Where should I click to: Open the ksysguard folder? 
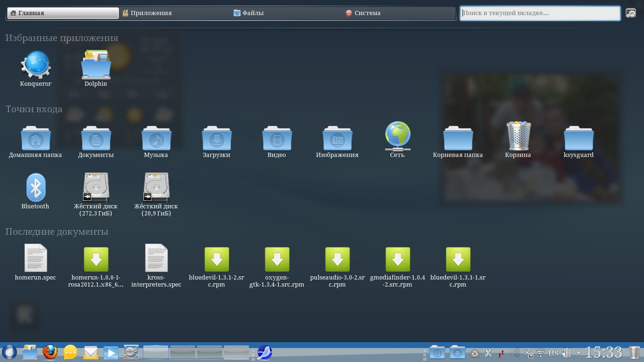click(578, 138)
